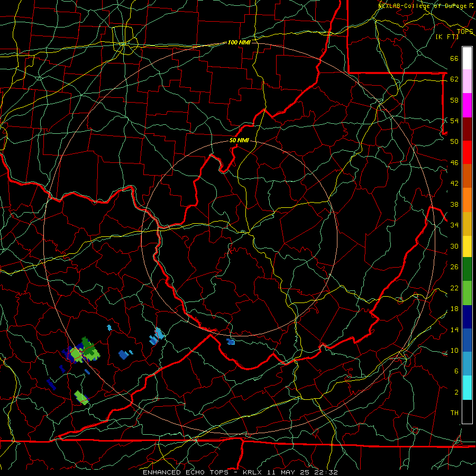Click the '62' value on the legend
This screenshot has height=476, width=476.
(454, 79)
